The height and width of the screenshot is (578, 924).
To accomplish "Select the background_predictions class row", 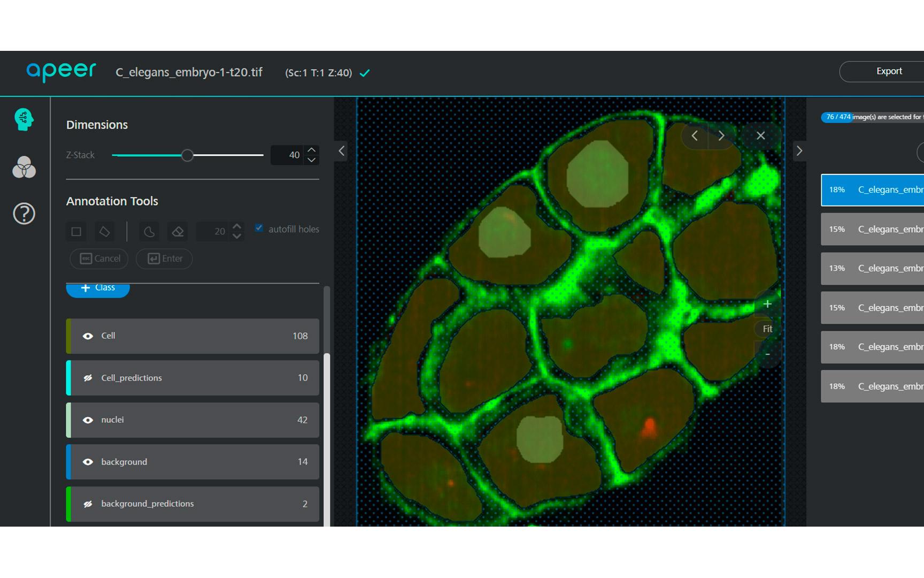I will coord(192,504).
